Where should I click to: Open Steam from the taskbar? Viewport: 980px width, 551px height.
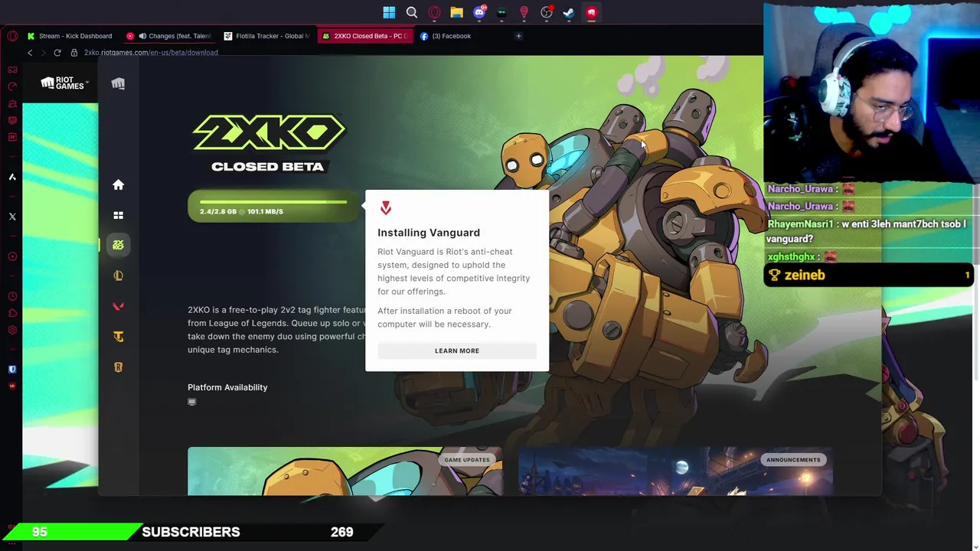click(x=569, y=12)
